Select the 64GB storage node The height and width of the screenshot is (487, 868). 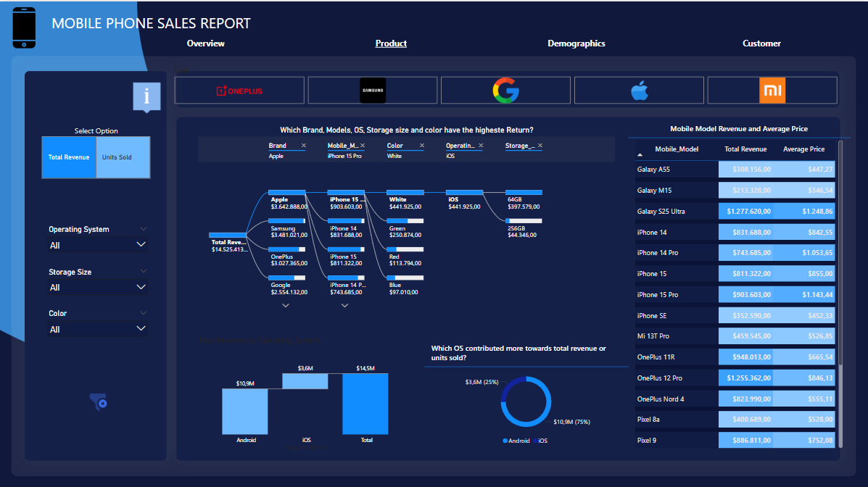pos(524,200)
